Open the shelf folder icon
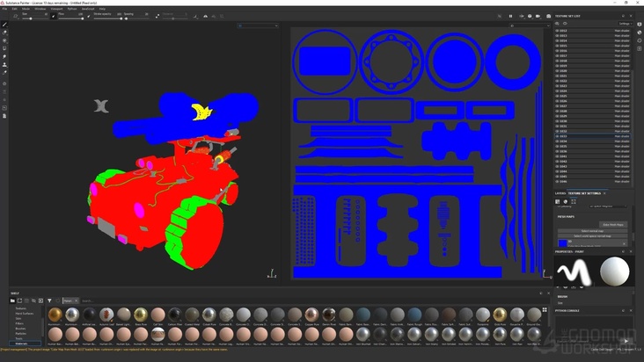The width and height of the screenshot is (644, 362). pos(12,300)
